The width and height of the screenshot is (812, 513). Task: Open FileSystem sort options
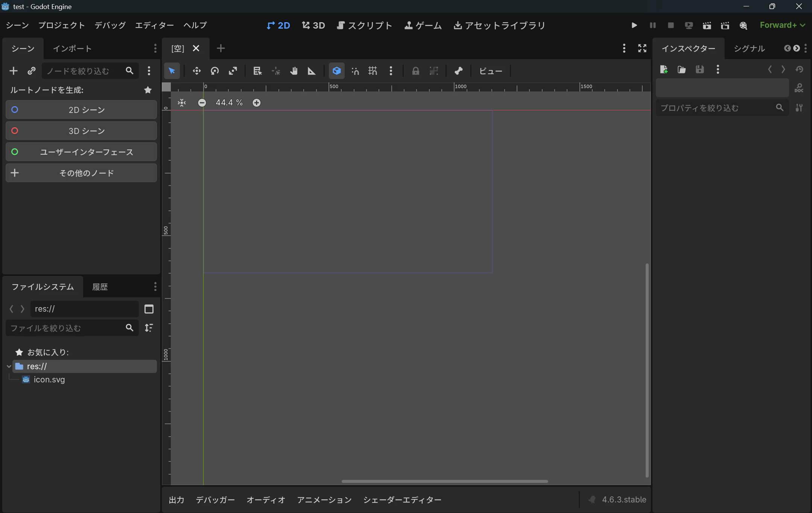(x=149, y=328)
